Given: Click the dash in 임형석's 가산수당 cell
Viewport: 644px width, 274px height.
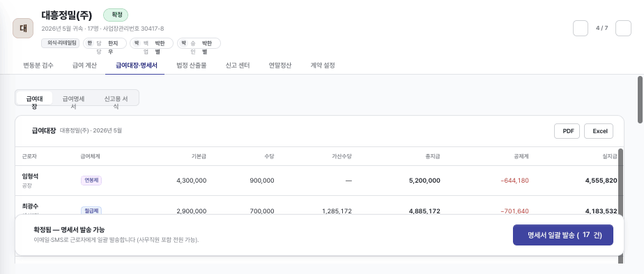Looking at the screenshot, I should (x=348, y=181).
